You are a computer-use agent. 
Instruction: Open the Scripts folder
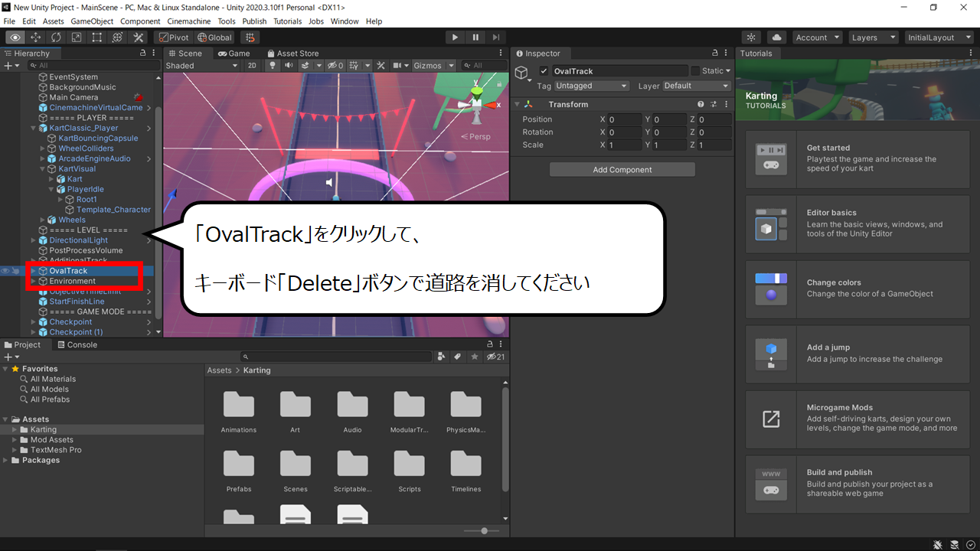pos(410,471)
